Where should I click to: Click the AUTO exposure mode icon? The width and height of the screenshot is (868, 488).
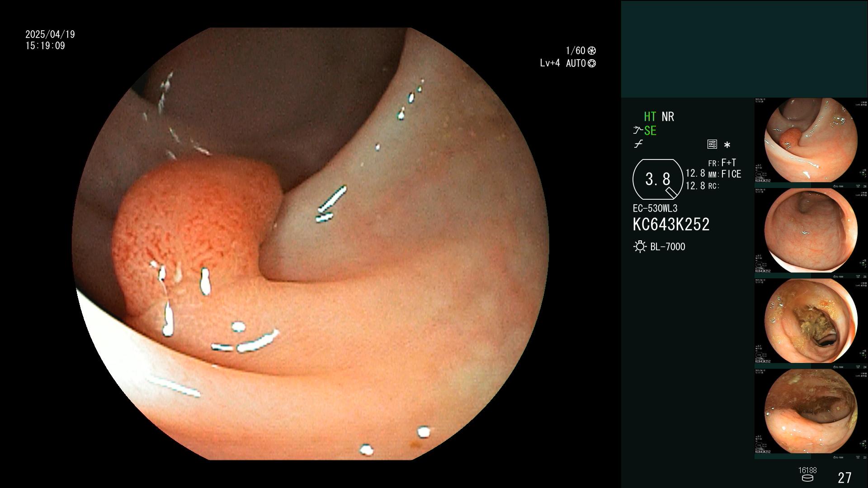coord(591,63)
